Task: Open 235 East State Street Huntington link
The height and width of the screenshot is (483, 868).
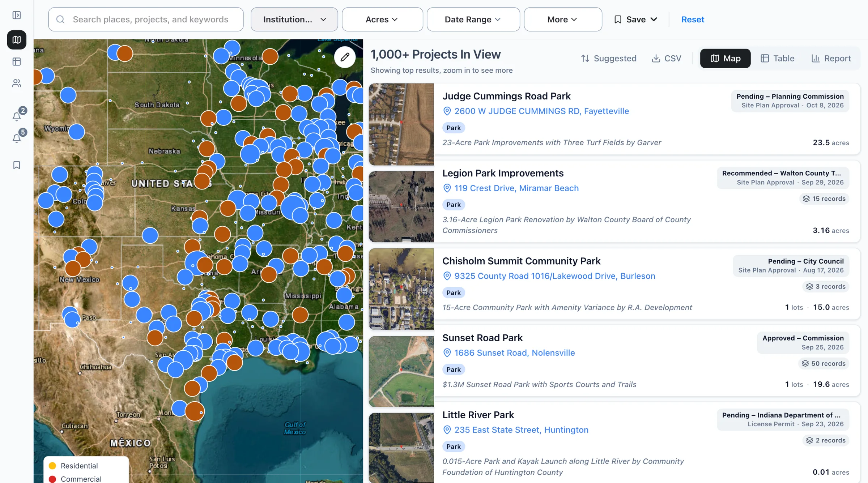Action: 521,430
